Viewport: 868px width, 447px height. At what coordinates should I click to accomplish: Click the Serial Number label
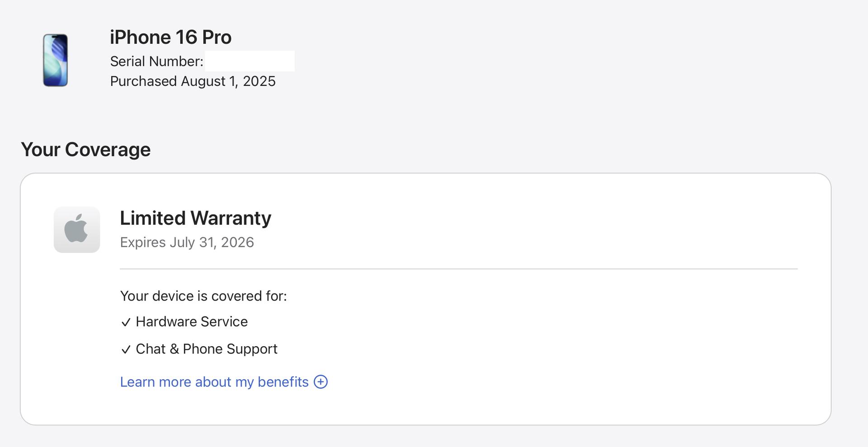click(x=156, y=61)
